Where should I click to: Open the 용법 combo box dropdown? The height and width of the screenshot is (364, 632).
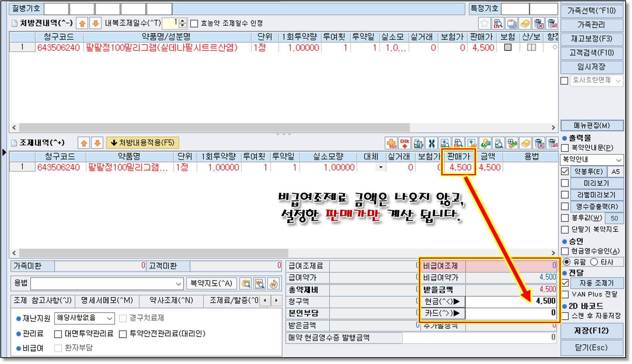pos(179,284)
